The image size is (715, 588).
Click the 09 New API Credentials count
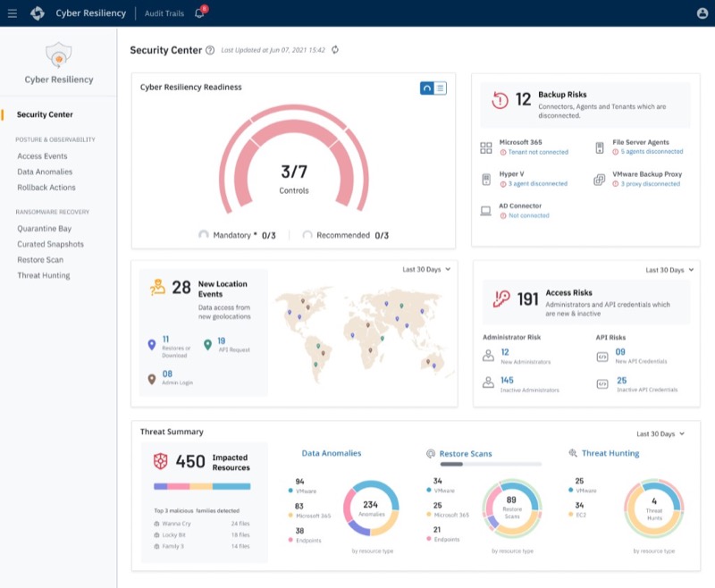coord(620,352)
